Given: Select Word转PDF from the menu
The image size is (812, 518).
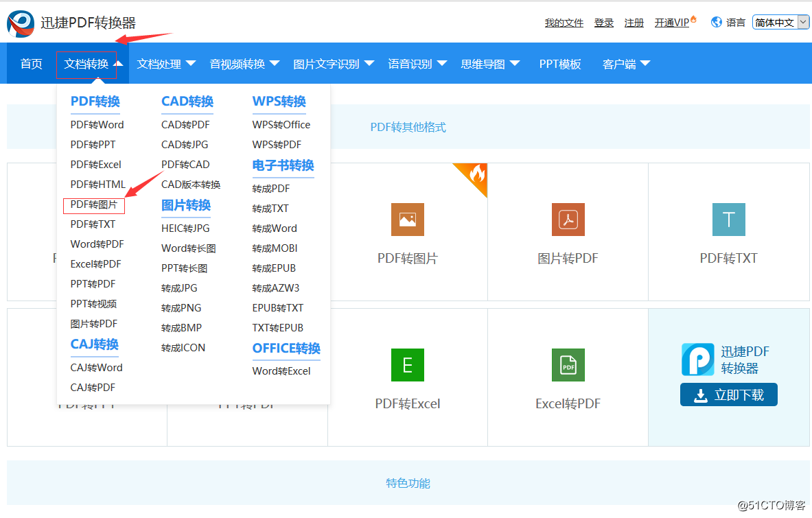Looking at the screenshot, I should point(97,244).
